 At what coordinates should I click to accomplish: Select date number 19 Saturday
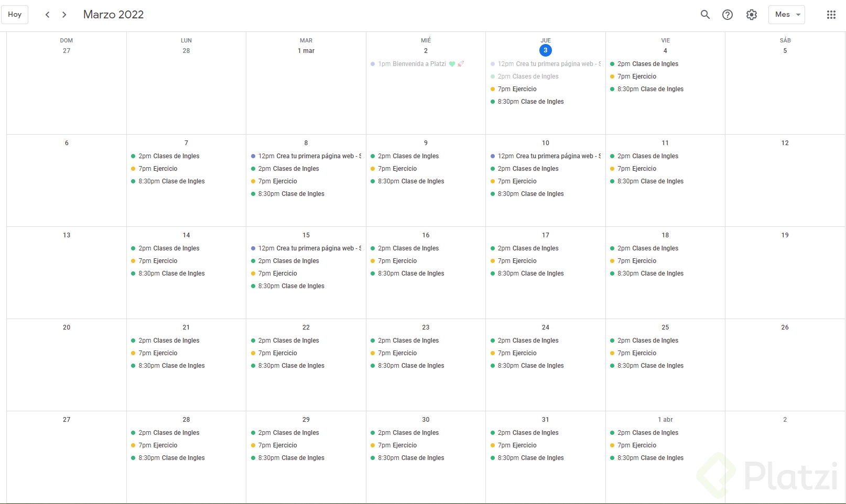(785, 235)
